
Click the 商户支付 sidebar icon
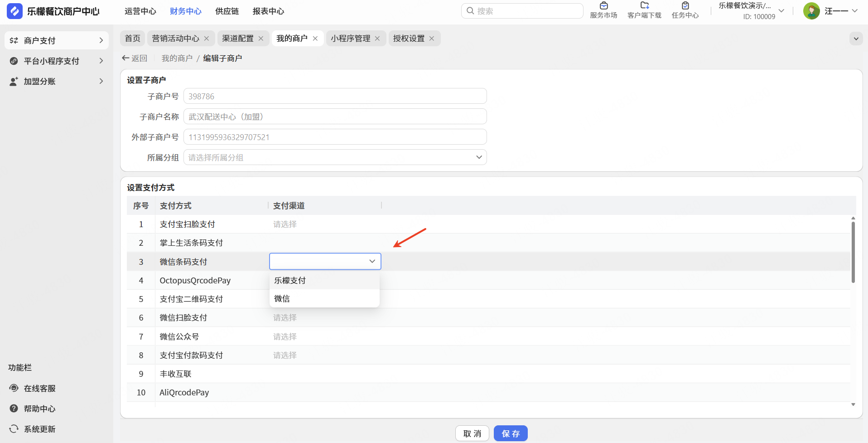click(x=14, y=40)
